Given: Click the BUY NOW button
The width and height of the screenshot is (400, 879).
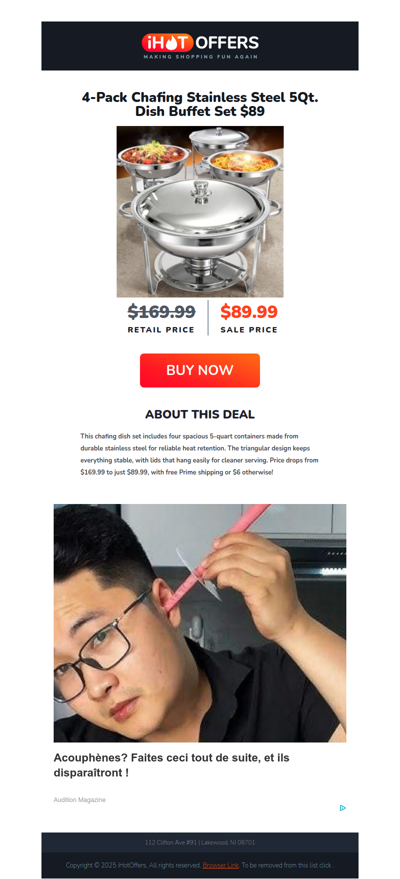Looking at the screenshot, I should point(200,370).
